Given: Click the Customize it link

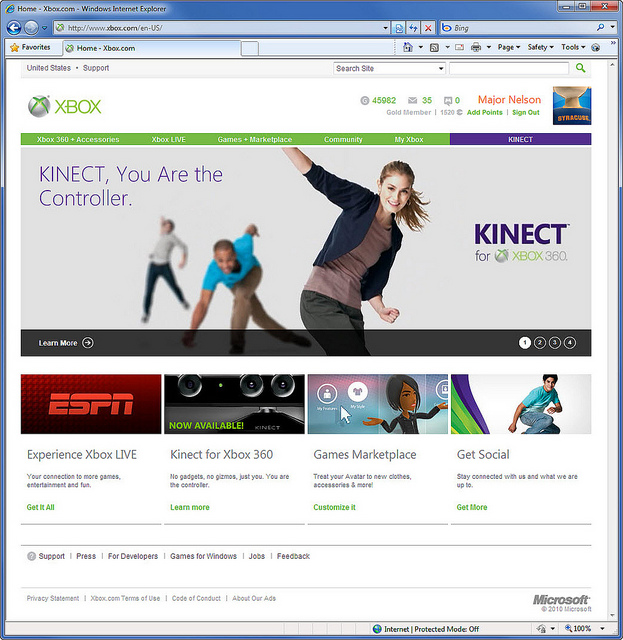Looking at the screenshot, I should (334, 508).
